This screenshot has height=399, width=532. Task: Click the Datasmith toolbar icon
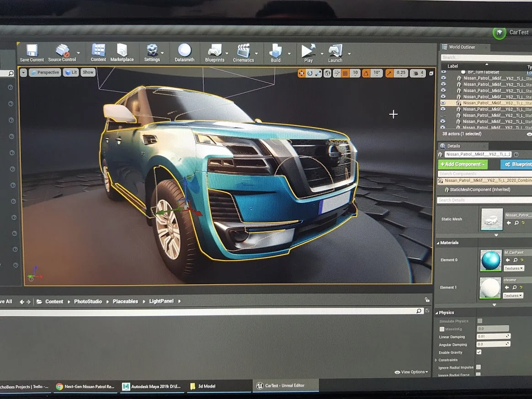[x=185, y=53]
